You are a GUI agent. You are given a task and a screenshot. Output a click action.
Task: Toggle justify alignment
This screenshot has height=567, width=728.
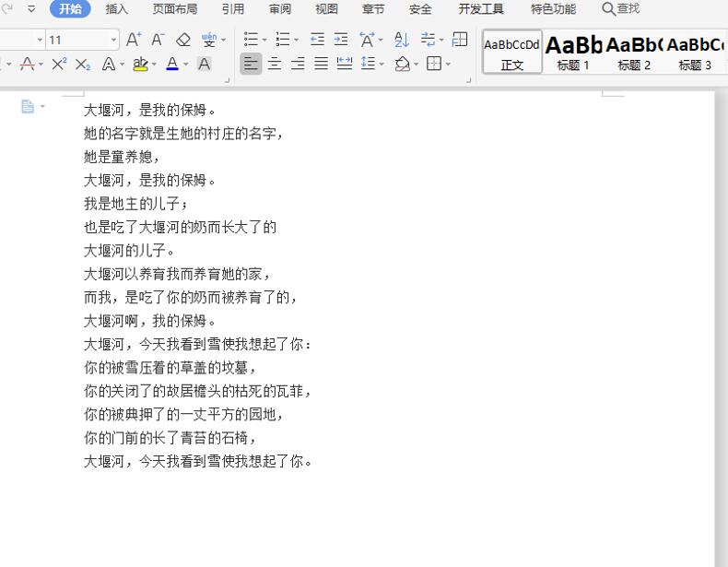pos(321,64)
